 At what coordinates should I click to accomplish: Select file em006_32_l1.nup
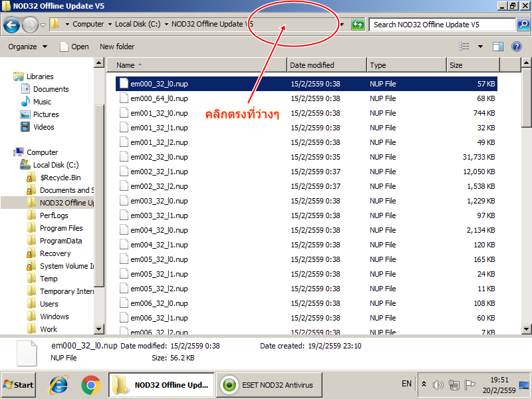tap(159, 318)
